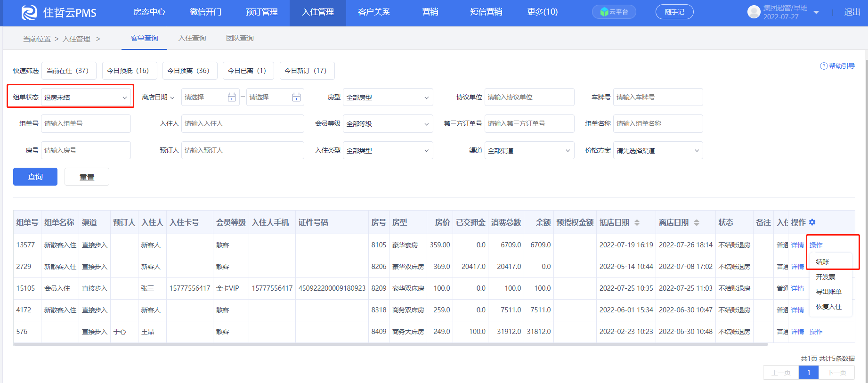The width and height of the screenshot is (868, 383).
Task: Switch to the 团队查询 tab
Action: coord(240,38)
